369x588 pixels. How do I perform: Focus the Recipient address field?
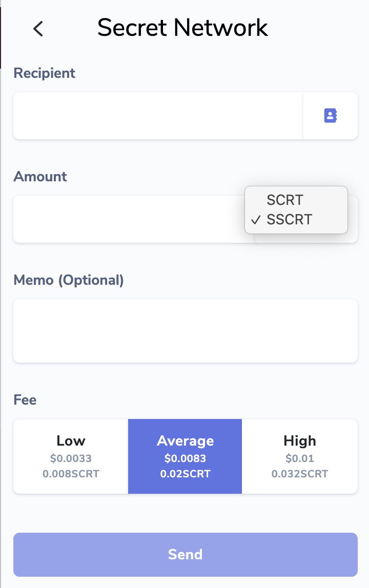pos(158,116)
